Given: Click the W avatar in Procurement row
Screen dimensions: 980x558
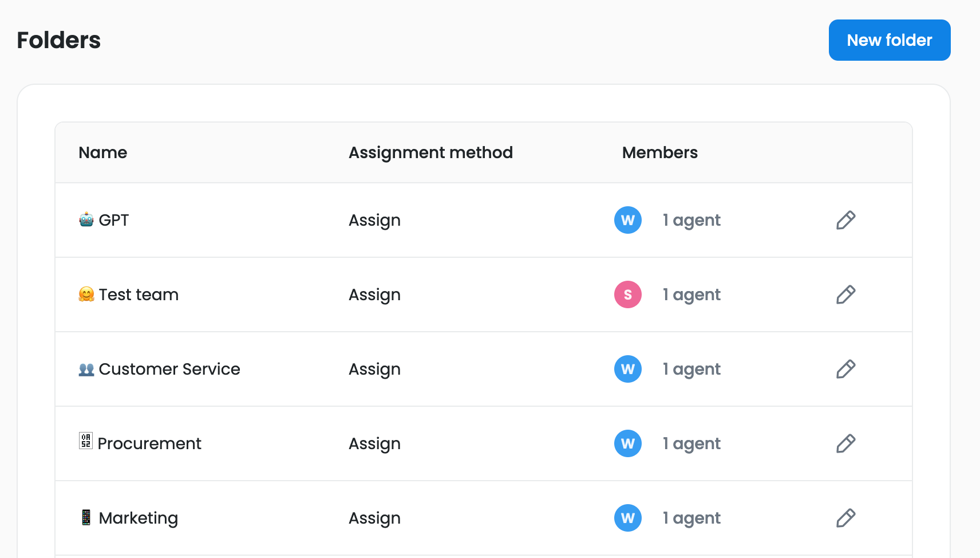Looking at the screenshot, I should click(628, 443).
